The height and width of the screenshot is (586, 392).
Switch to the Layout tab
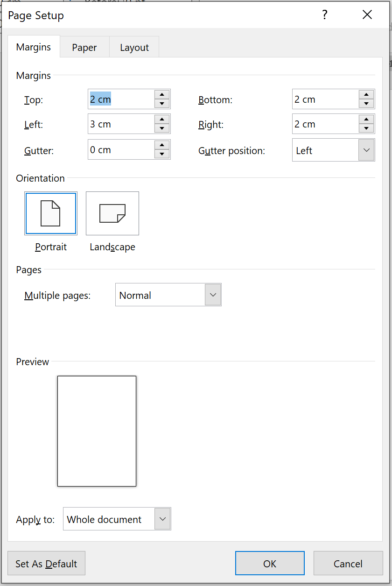tap(134, 48)
